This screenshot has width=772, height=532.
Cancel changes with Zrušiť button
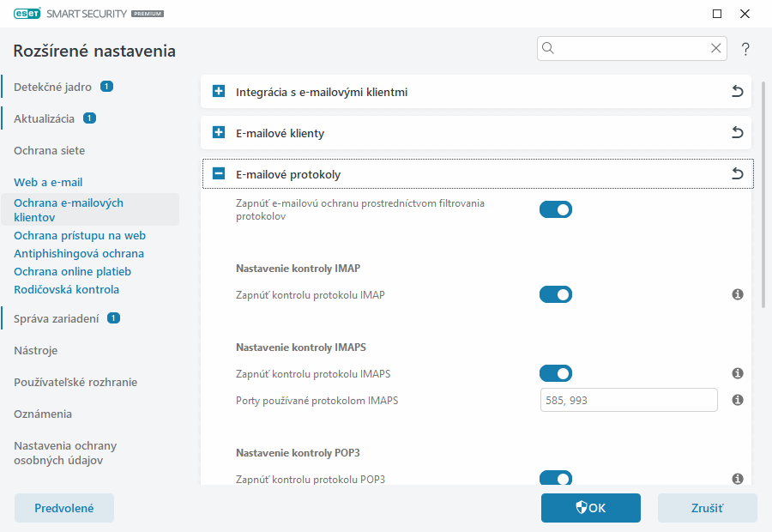(707, 508)
